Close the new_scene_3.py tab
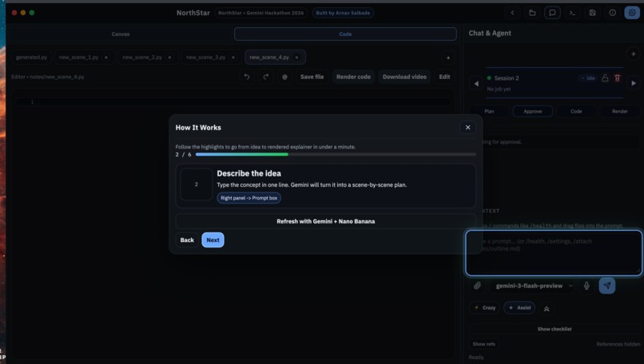This screenshot has width=644, height=364. [x=233, y=57]
